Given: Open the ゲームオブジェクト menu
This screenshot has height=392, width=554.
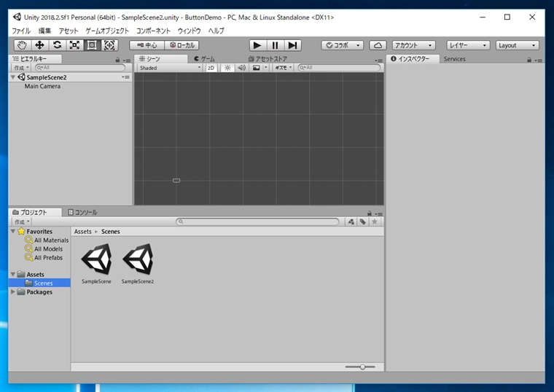Looking at the screenshot, I should 107,31.
